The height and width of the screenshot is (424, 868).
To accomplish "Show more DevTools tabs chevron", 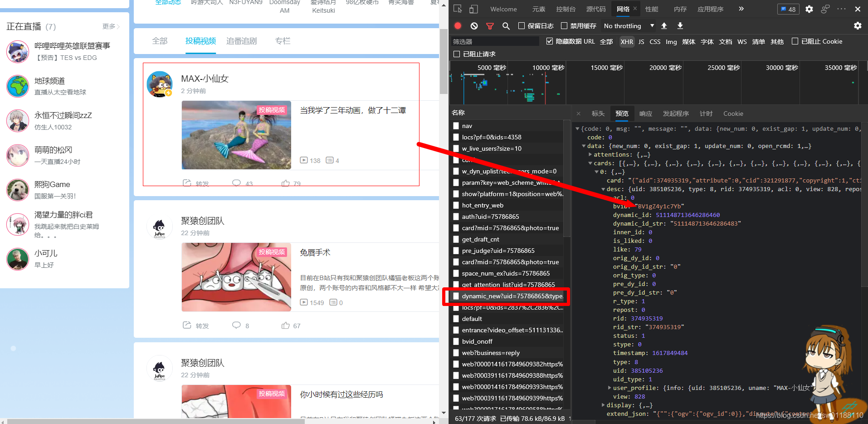I will (741, 9).
